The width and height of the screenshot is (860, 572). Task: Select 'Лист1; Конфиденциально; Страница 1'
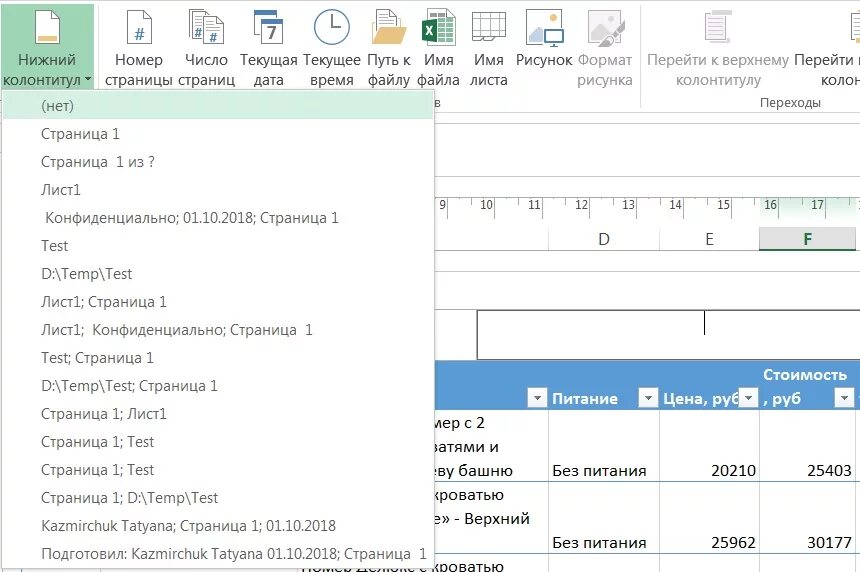(x=218, y=330)
